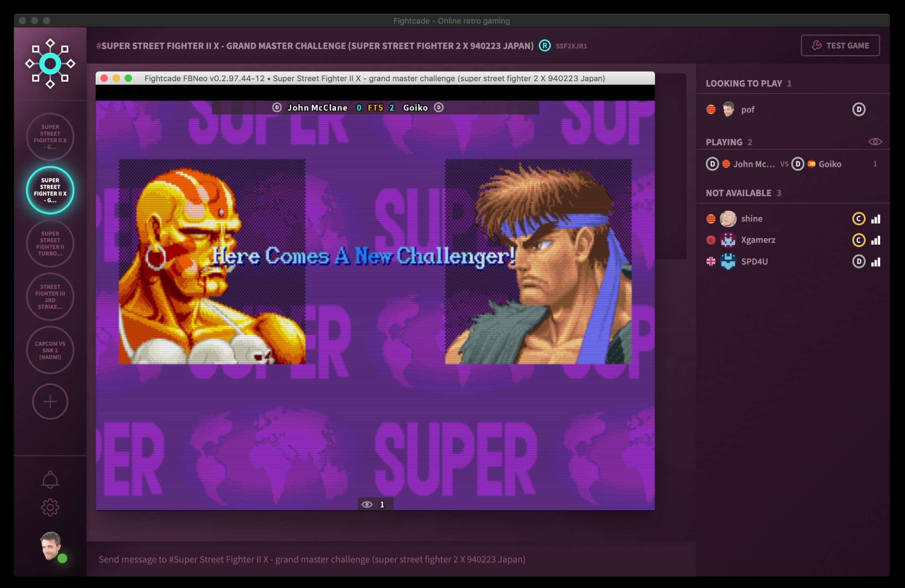The height and width of the screenshot is (588, 905).
Task: Toggle ranked match indicator for John McClane
Action: point(712,164)
